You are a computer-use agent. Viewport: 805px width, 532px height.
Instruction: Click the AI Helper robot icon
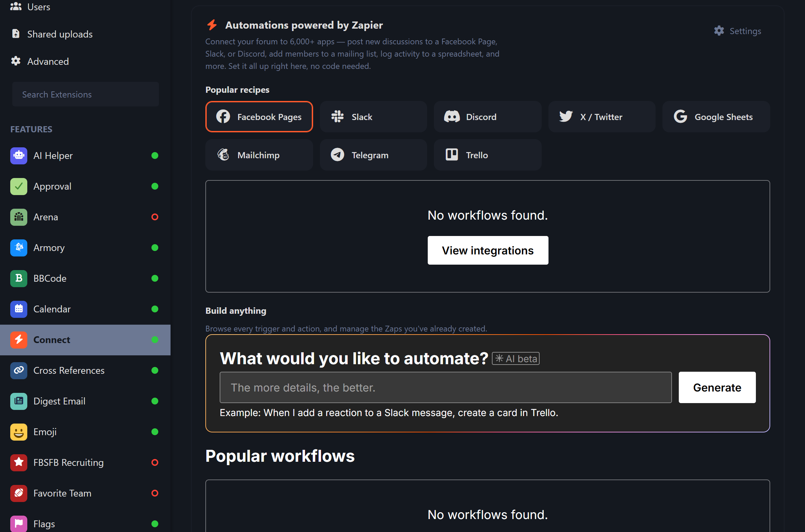coord(19,156)
